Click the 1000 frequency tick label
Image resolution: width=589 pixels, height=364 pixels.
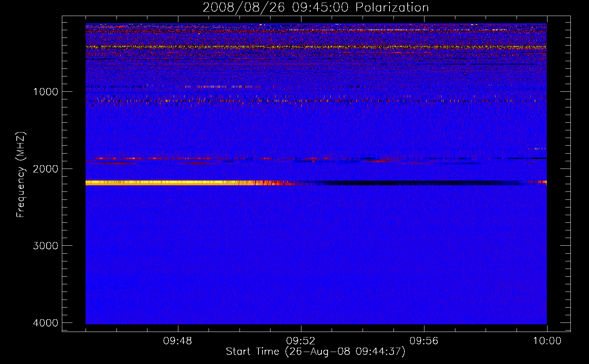(46, 92)
